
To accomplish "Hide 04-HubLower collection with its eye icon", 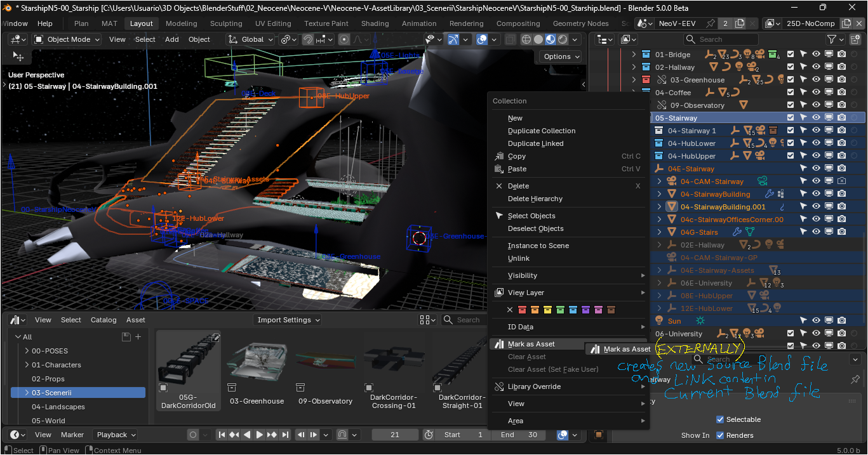I will coord(816,143).
